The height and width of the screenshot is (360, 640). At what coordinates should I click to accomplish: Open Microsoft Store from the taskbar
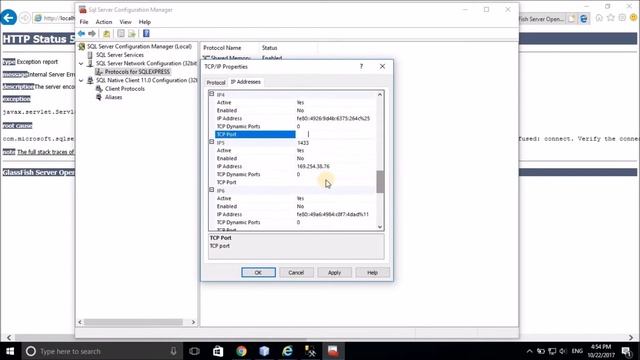coord(218,351)
